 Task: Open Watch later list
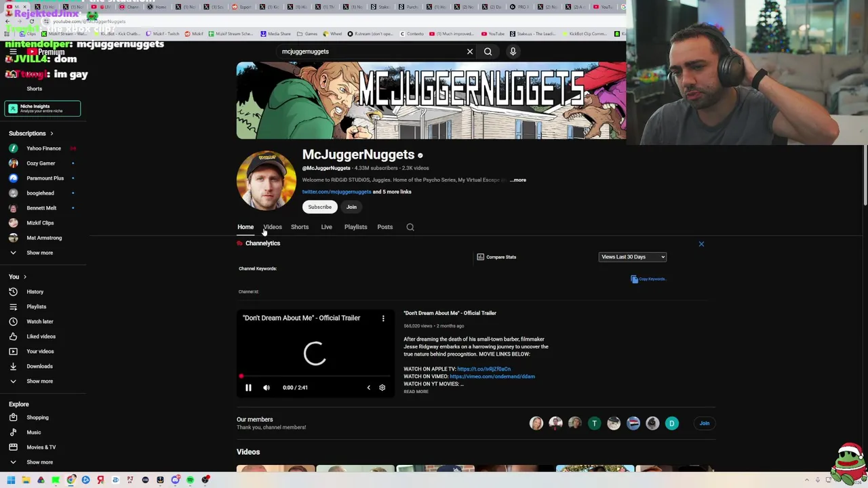39,321
